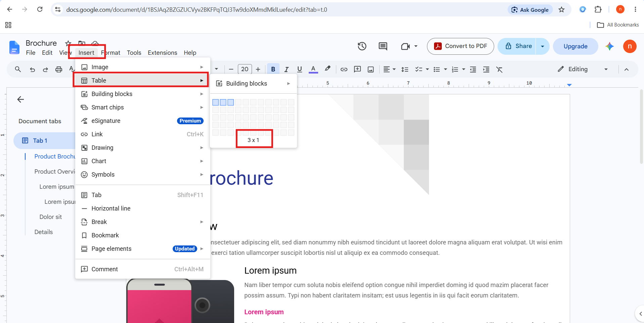Open the numbered list dropdown arrow

click(464, 69)
